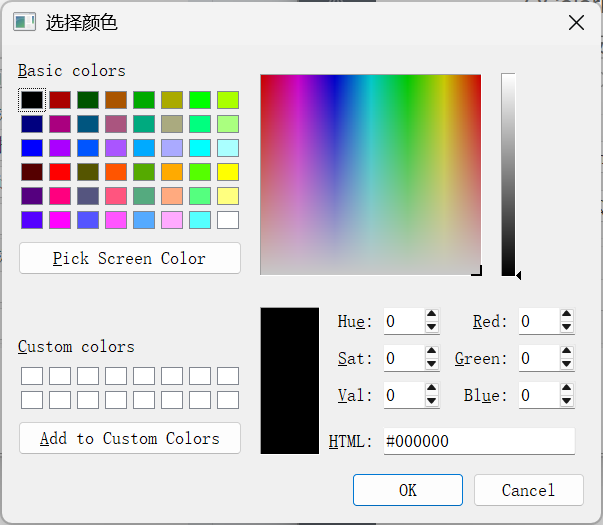Click the brightness value slider bar
The image size is (603, 525).
[x=508, y=175]
